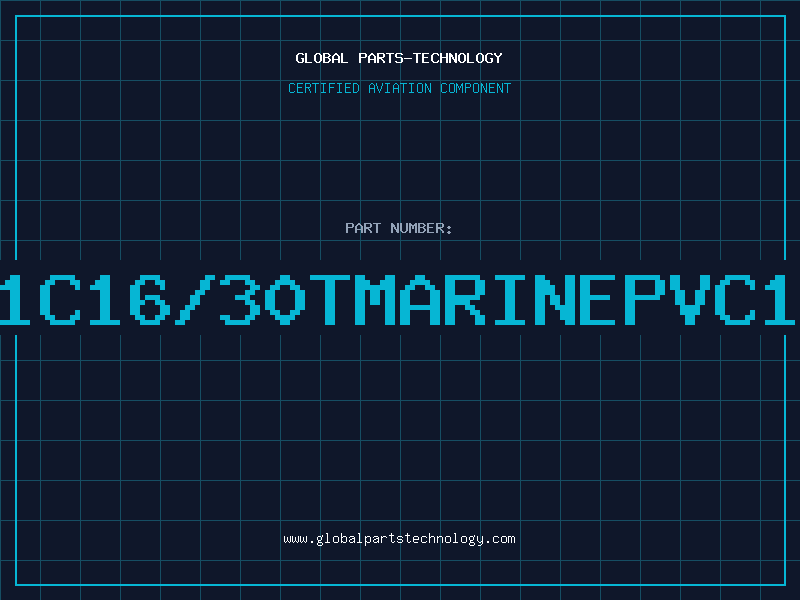800x600 pixels.
Task: Click the letter T in part number
Action: tap(330, 299)
